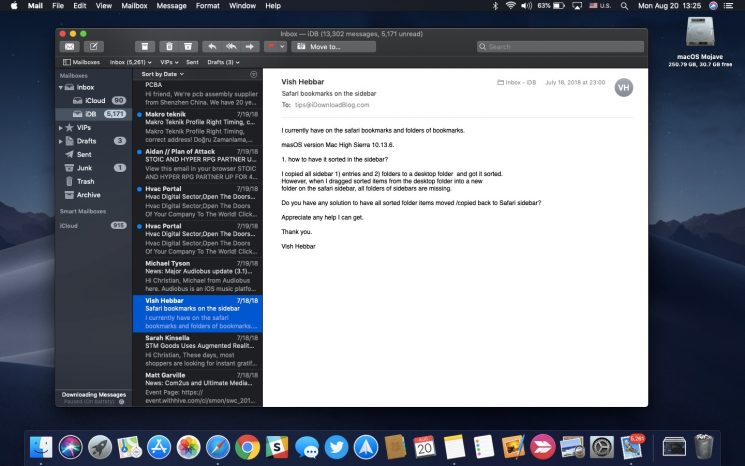
Task: Open System Preferences gear in Dock
Action: click(x=602, y=447)
